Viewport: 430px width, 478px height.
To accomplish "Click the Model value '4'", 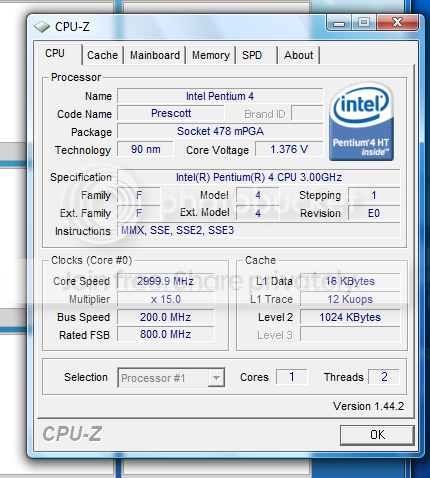I will pyautogui.click(x=258, y=195).
